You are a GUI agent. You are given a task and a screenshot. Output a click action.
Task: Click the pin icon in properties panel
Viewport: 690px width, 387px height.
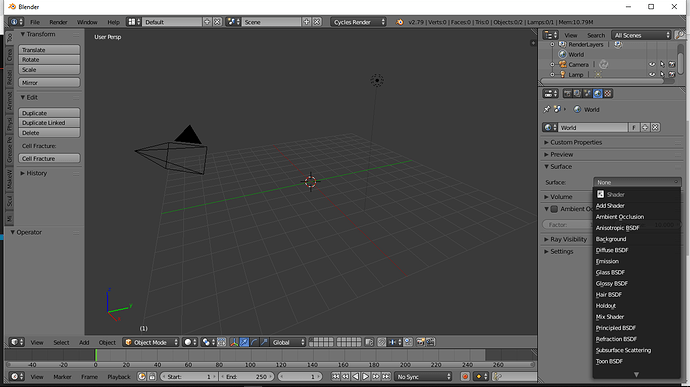pos(547,109)
